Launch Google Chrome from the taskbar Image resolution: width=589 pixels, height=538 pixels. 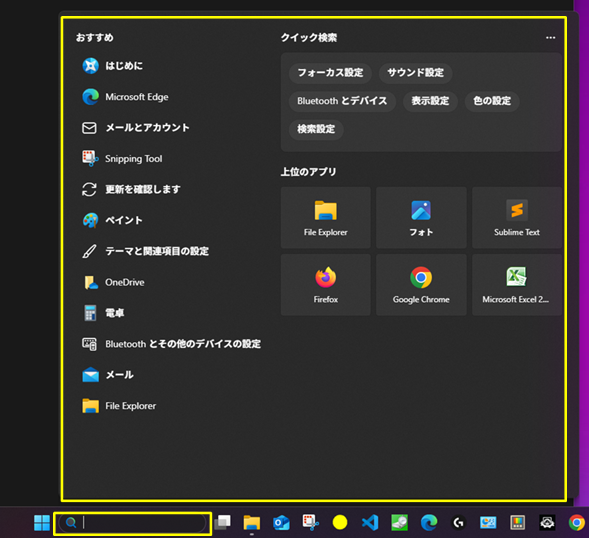(577, 523)
